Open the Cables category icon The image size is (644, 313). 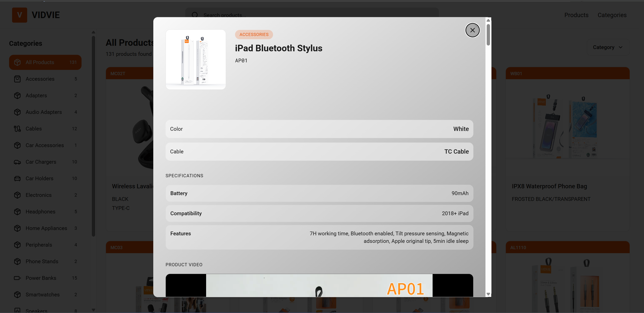(x=17, y=129)
